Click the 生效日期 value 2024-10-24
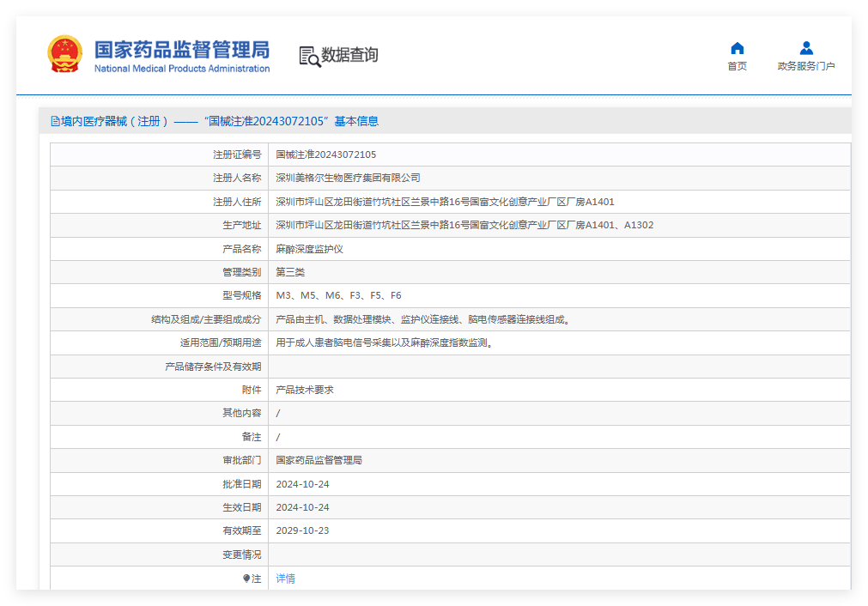The height and width of the screenshot is (606, 868). coord(302,507)
